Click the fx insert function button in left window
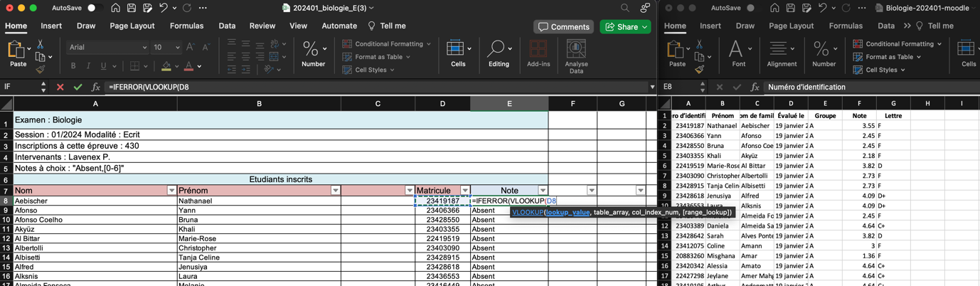The height and width of the screenshot is (286, 980). [96, 87]
